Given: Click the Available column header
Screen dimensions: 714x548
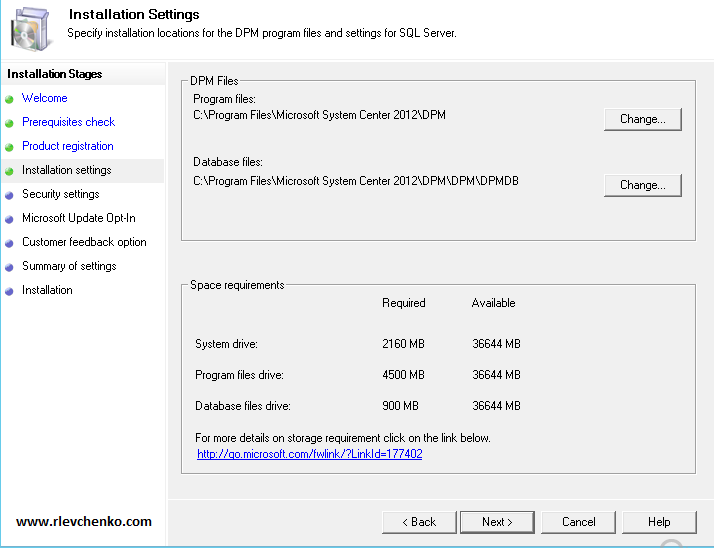Looking at the screenshot, I should tap(494, 303).
